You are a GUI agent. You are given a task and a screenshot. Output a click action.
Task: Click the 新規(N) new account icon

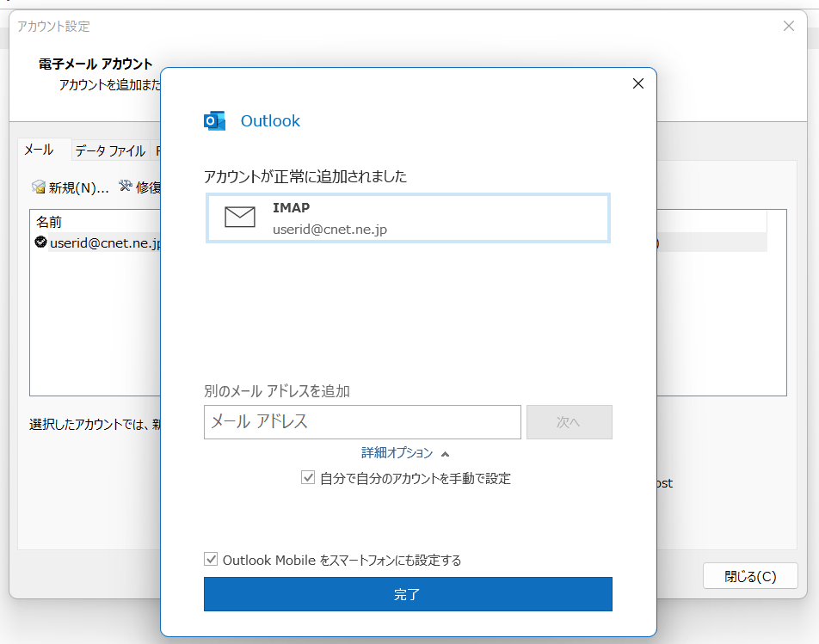[x=38, y=187]
